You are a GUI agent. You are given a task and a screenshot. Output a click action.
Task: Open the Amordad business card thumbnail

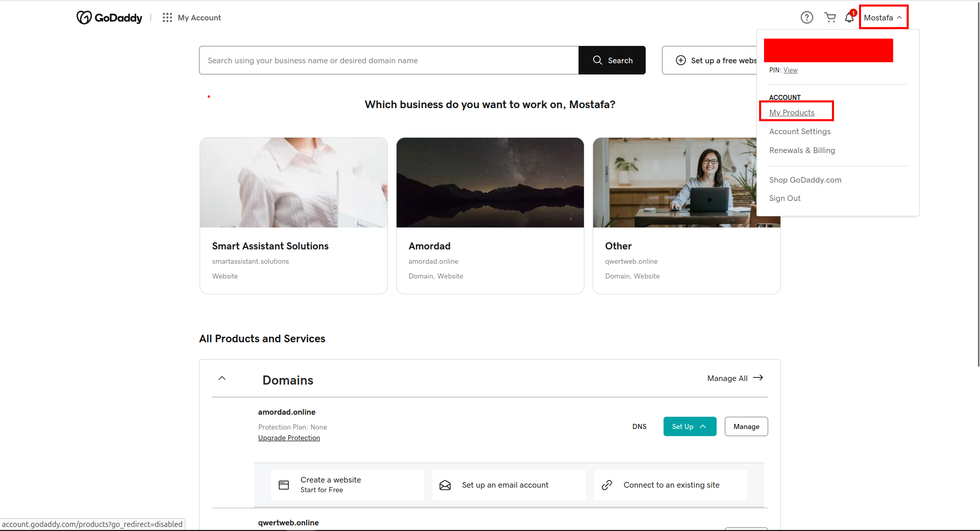tap(490, 183)
